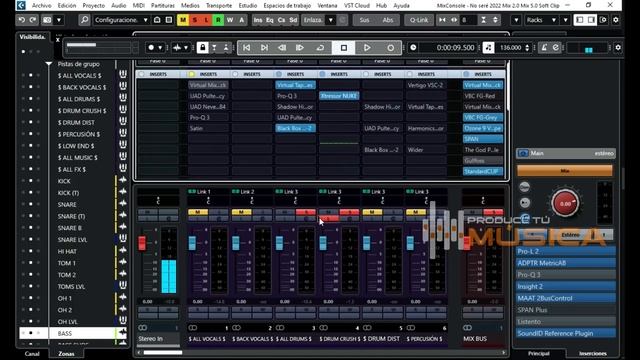Switch to the Canal tab
This screenshot has height=360, width=640.
tap(32, 353)
